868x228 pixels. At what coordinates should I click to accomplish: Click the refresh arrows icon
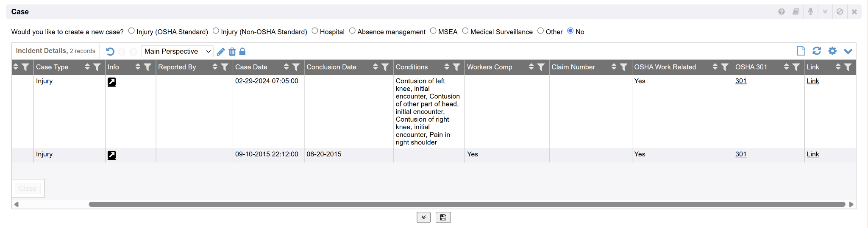pyautogui.click(x=817, y=51)
